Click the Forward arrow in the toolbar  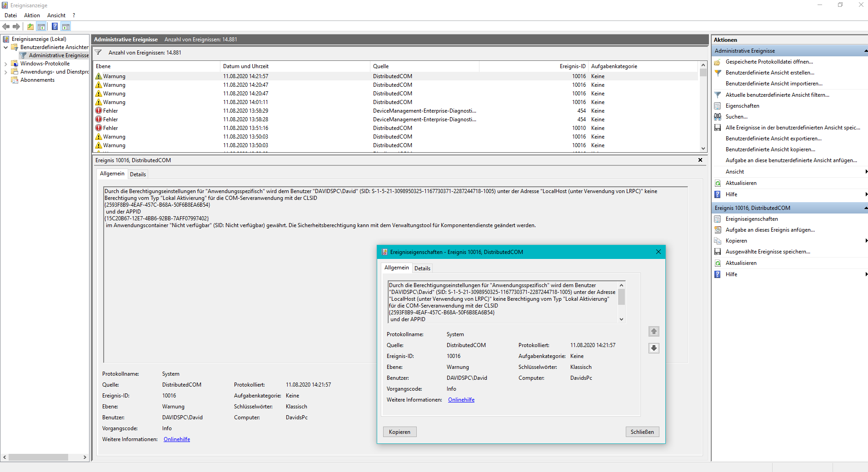coord(16,27)
